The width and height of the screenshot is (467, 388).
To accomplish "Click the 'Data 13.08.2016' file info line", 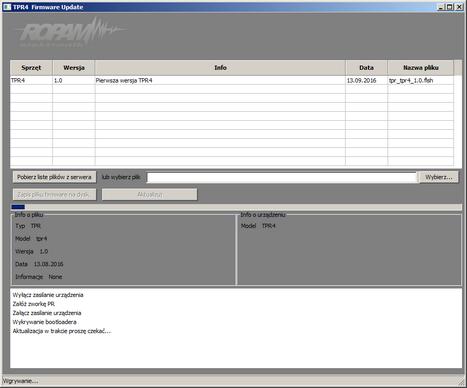I will pyautogui.click(x=39, y=264).
